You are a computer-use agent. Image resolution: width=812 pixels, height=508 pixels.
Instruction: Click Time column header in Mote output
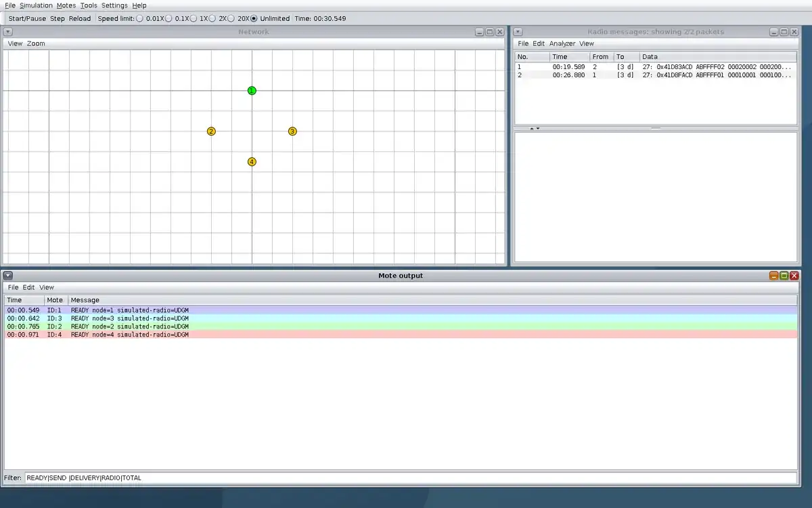(x=24, y=300)
